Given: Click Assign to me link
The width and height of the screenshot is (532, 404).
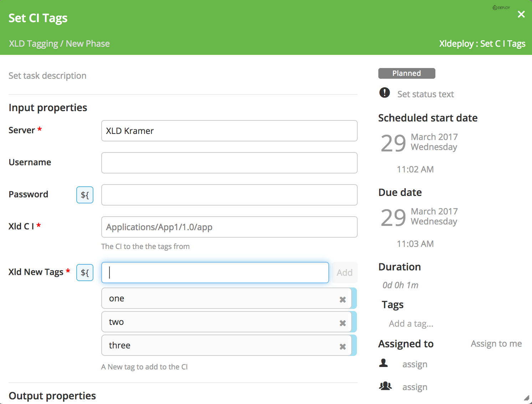Looking at the screenshot, I should (x=496, y=343).
